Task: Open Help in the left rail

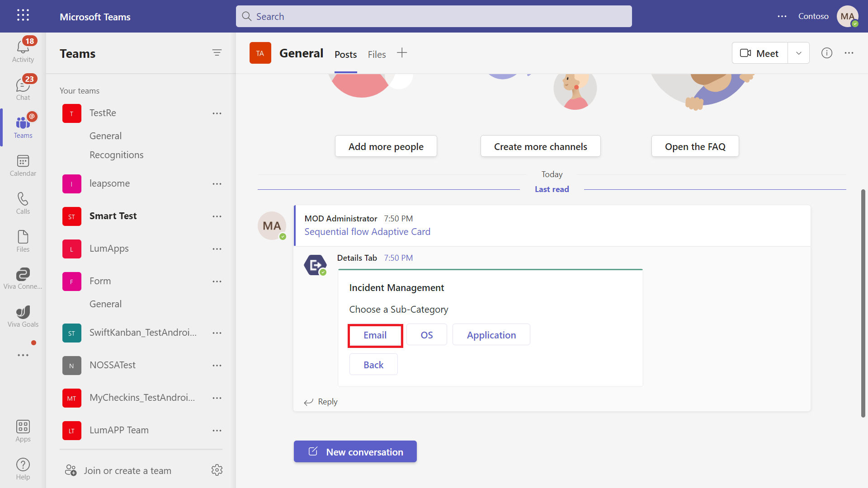Action: (x=23, y=469)
